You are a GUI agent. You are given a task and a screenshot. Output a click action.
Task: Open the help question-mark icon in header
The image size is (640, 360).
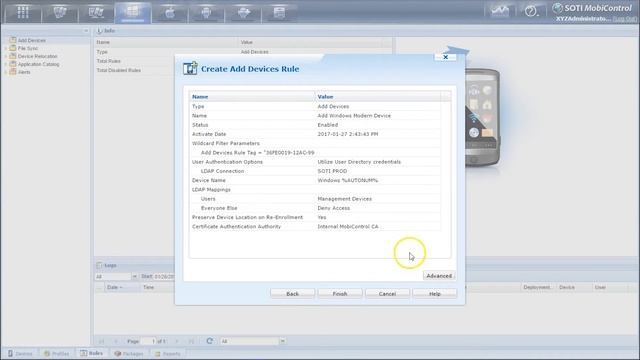[531, 11]
